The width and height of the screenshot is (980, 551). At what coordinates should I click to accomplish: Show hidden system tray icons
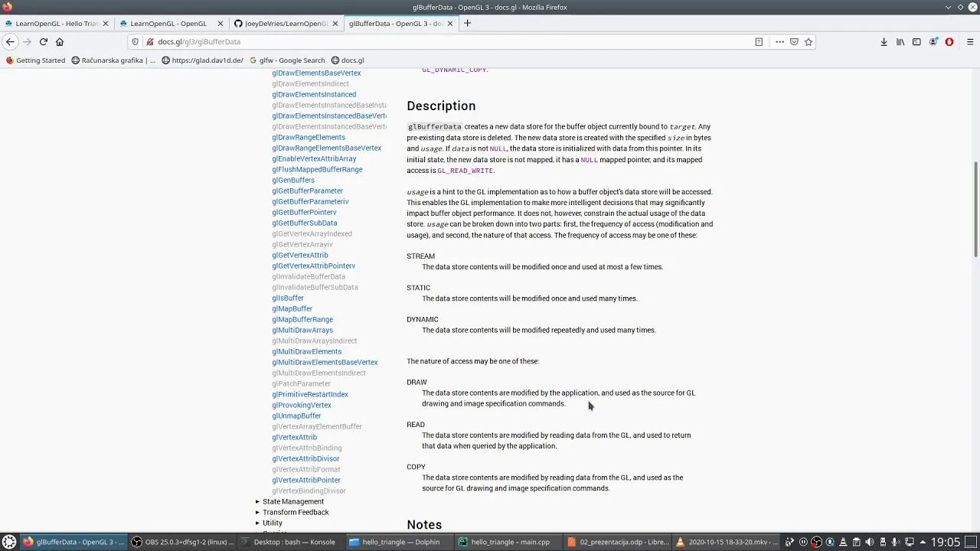click(x=923, y=542)
